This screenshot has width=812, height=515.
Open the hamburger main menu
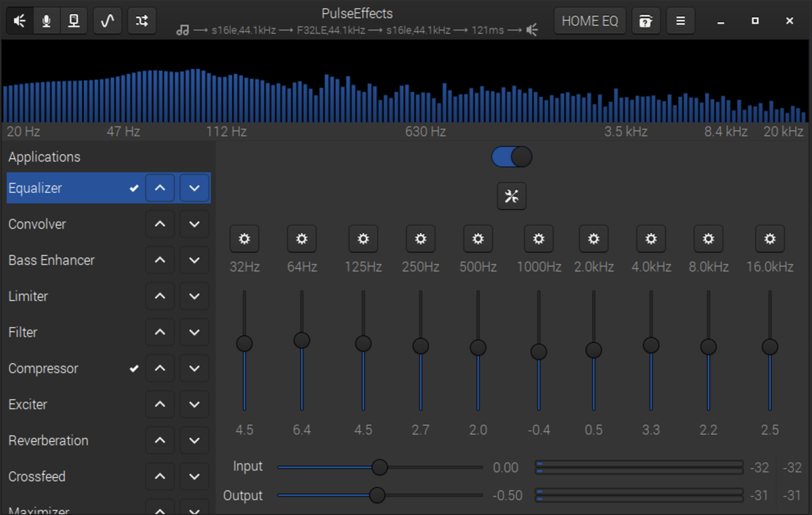point(680,21)
